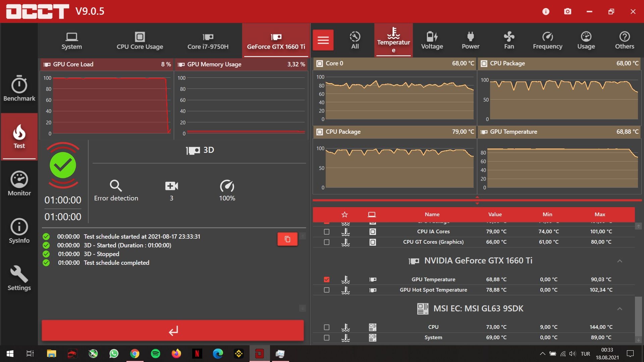Open the red hamburger menu button
This screenshot has width=644, height=362.
point(323,40)
